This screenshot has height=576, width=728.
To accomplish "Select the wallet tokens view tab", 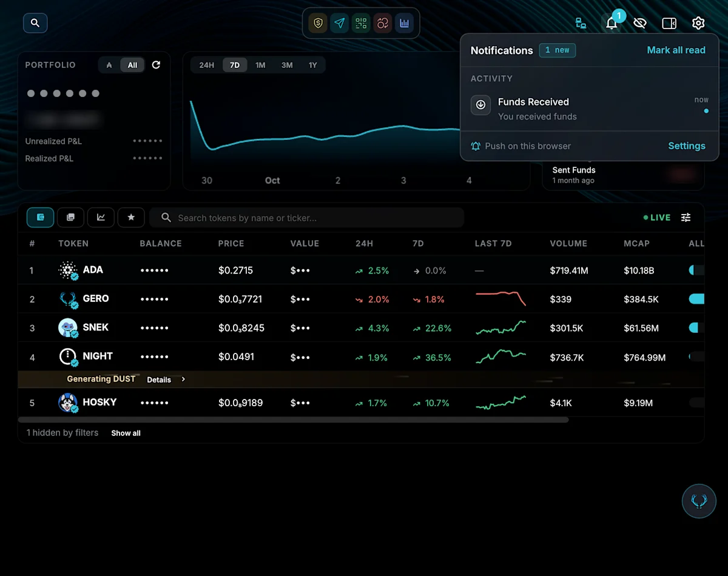I will pos(40,217).
